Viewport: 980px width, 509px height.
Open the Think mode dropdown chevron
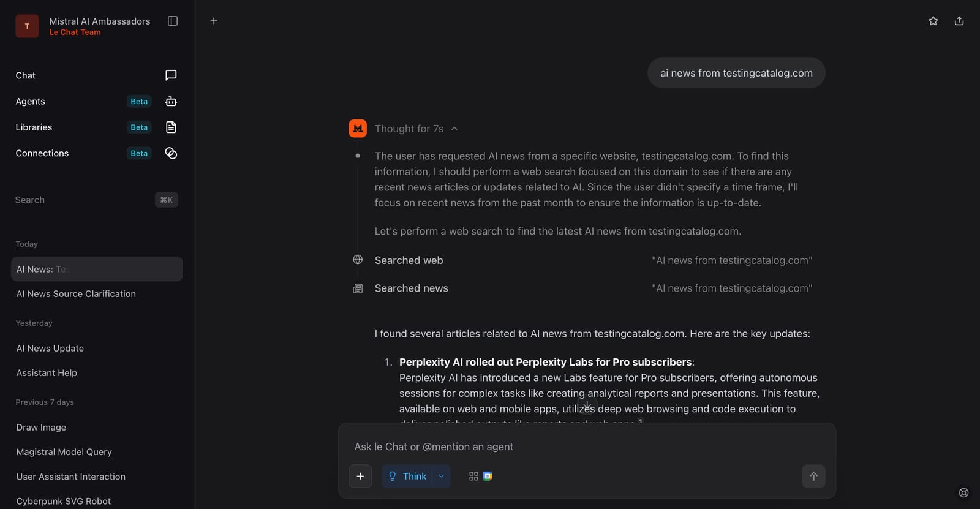point(440,476)
